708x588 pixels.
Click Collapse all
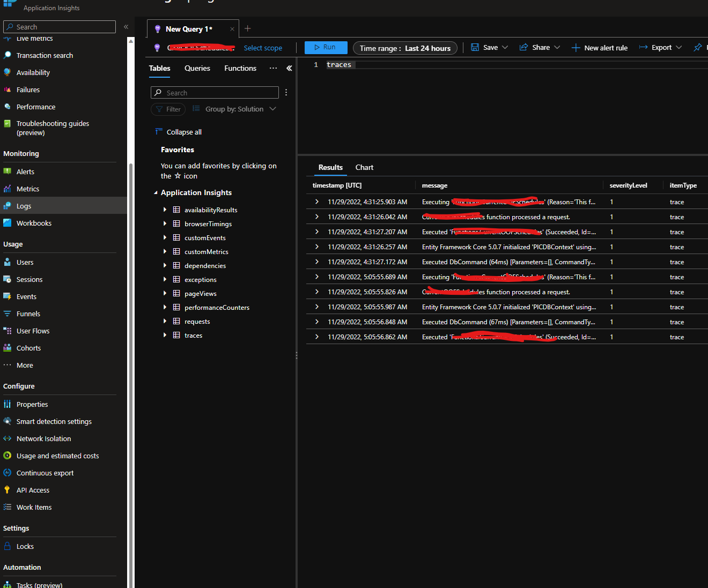[179, 132]
